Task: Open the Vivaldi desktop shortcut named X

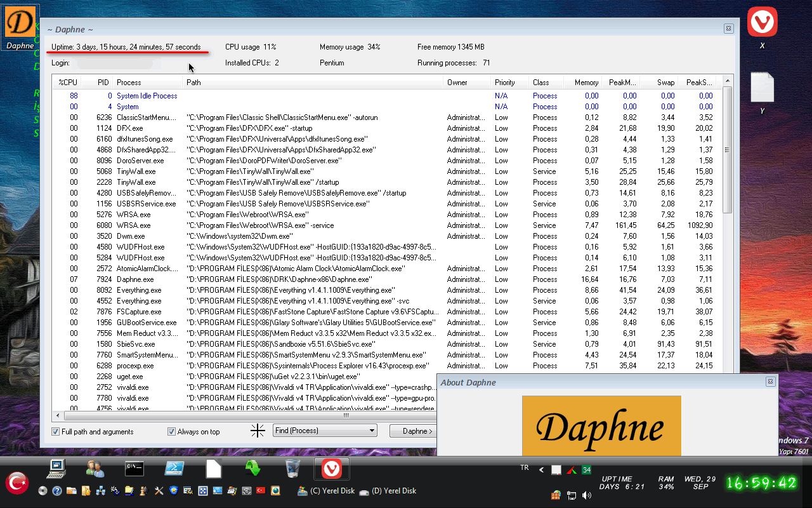Action: (x=762, y=29)
